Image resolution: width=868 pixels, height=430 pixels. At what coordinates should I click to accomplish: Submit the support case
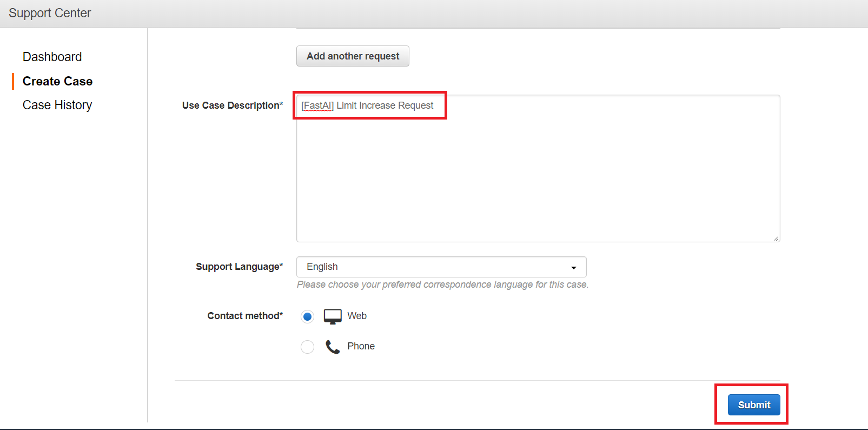point(753,405)
